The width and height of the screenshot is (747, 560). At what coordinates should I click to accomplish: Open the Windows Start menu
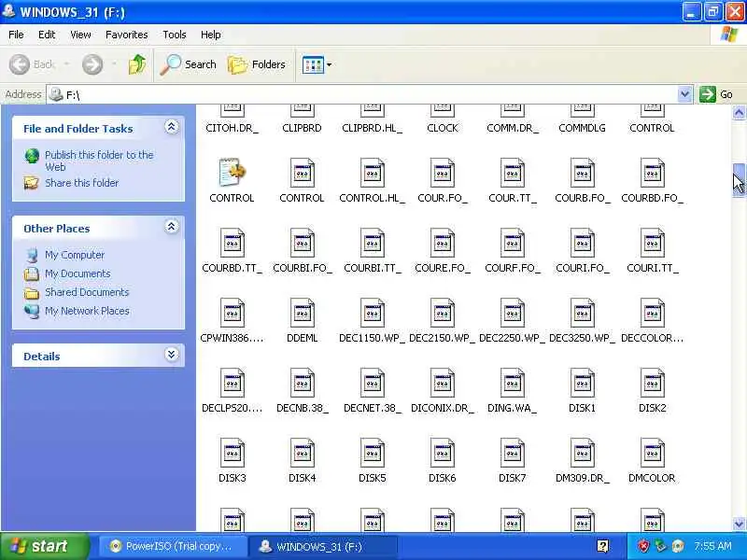[45, 546]
